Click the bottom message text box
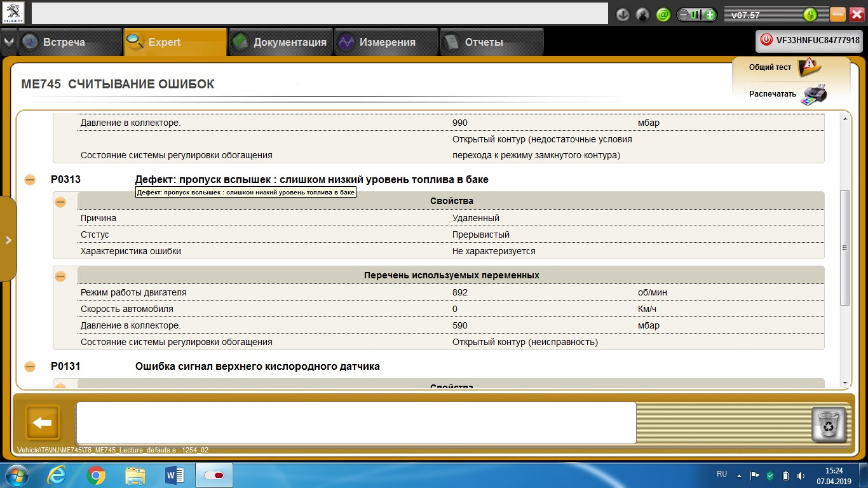Viewport: 868px width, 488px height. pos(356,423)
